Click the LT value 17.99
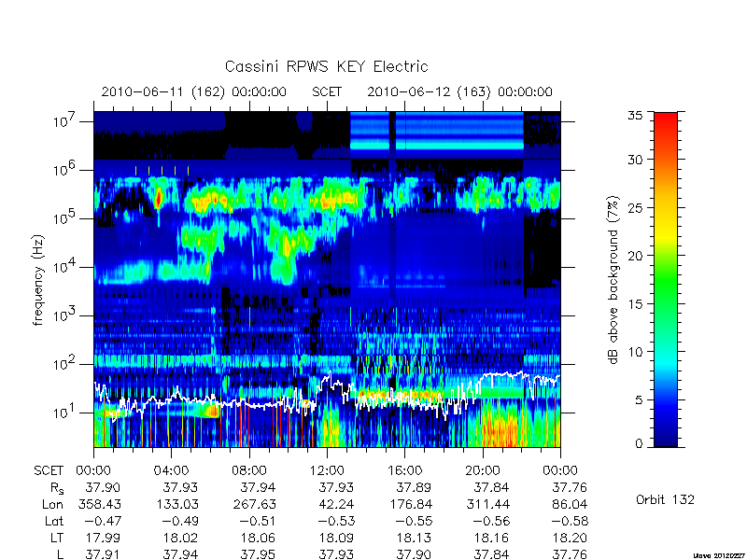This screenshot has width=747, height=560. point(103,538)
